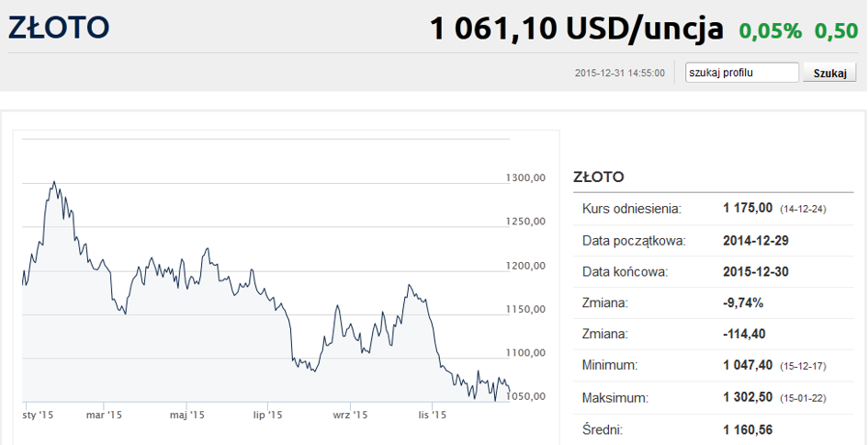Click the large ZŁOTO page heading

point(59,28)
